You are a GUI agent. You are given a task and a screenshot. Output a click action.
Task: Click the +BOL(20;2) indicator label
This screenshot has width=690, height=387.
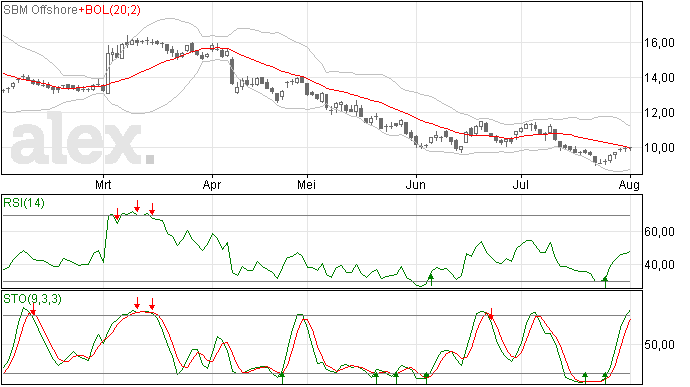pyautogui.click(x=110, y=10)
